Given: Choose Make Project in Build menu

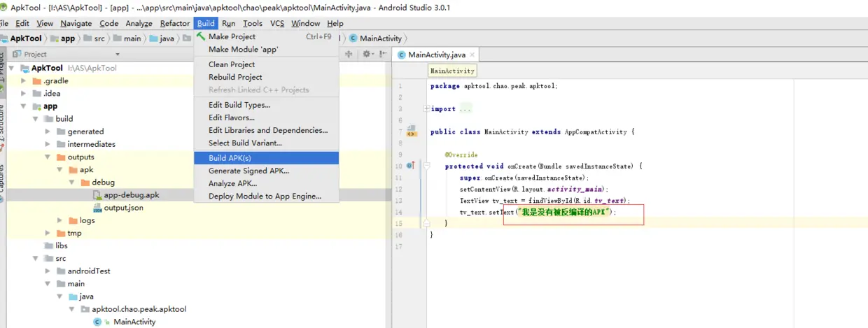Looking at the screenshot, I should point(266,36).
